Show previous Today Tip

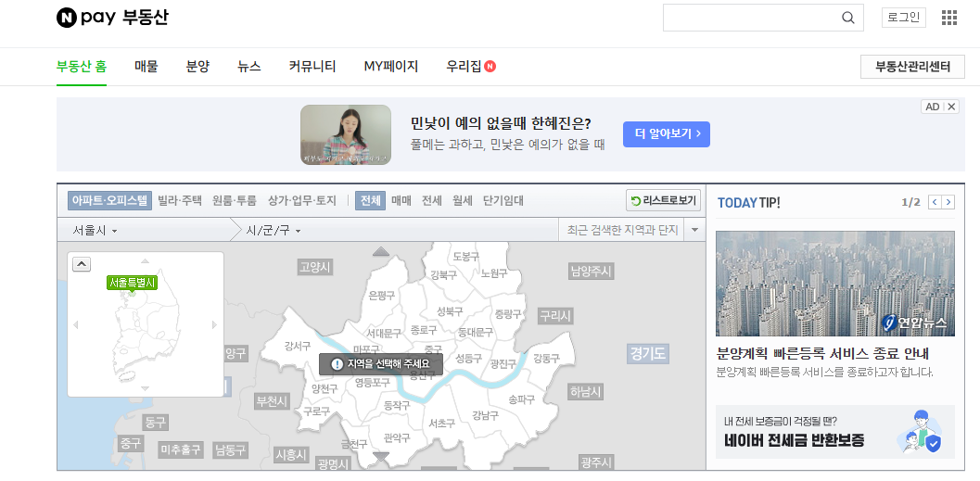coord(935,202)
